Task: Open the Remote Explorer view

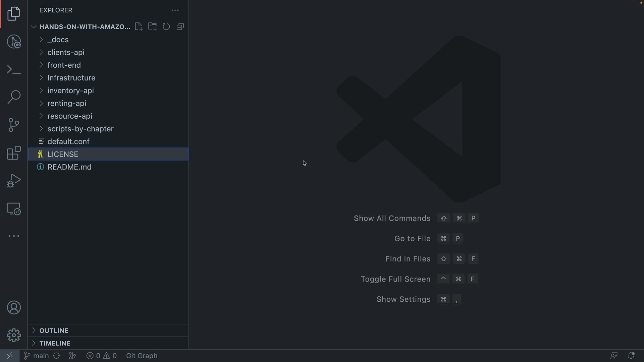Action: tap(14, 209)
